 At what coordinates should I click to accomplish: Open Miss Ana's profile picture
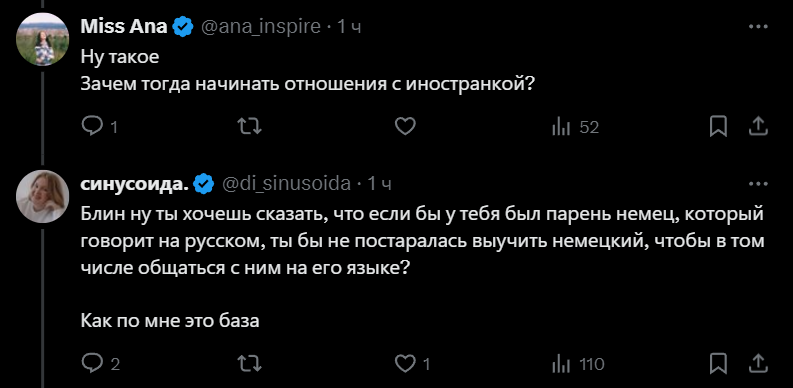tap(42, 39)
